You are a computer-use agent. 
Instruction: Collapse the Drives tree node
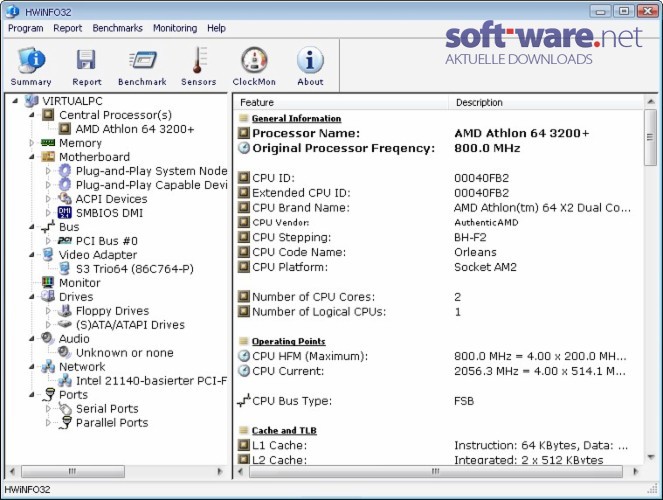[x=32, y=297]
